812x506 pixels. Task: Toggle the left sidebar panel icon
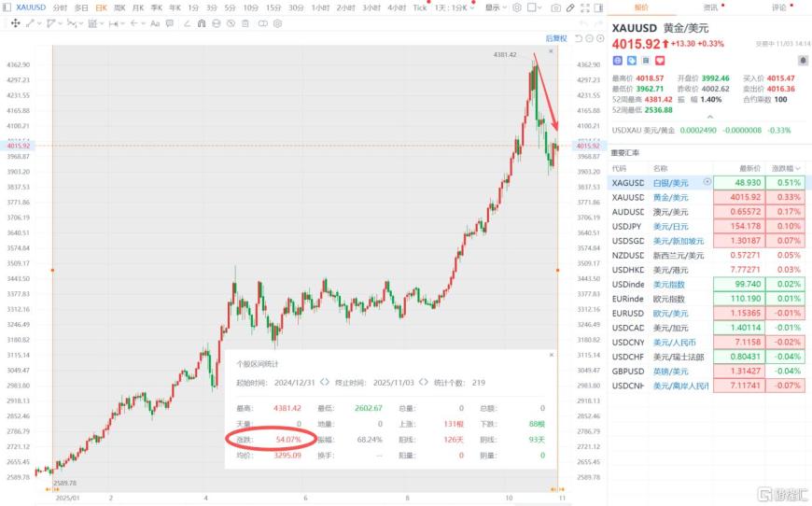click(7, 7)
